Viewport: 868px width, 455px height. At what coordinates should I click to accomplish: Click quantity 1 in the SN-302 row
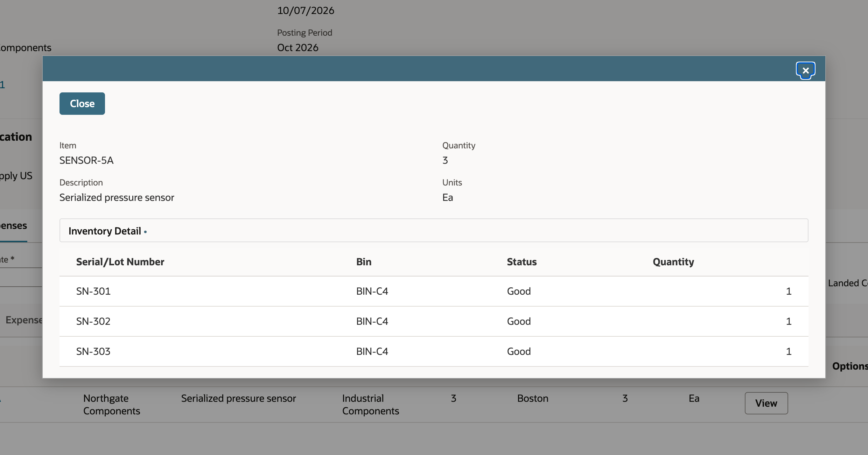pos(789,321)
